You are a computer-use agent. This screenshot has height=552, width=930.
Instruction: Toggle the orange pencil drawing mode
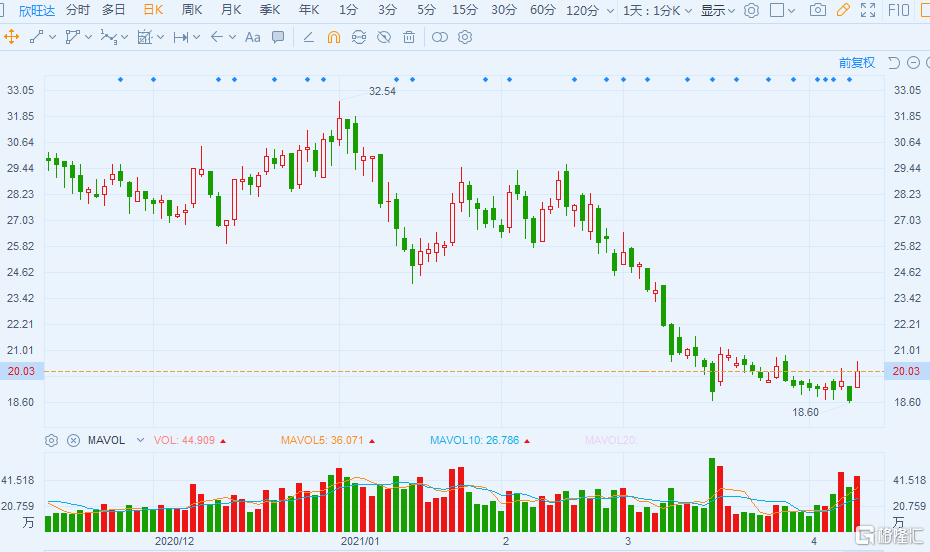point(843,10)
